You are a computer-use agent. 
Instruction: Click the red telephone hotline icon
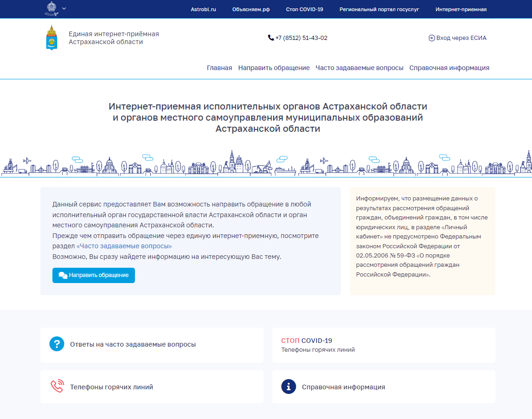57,387
